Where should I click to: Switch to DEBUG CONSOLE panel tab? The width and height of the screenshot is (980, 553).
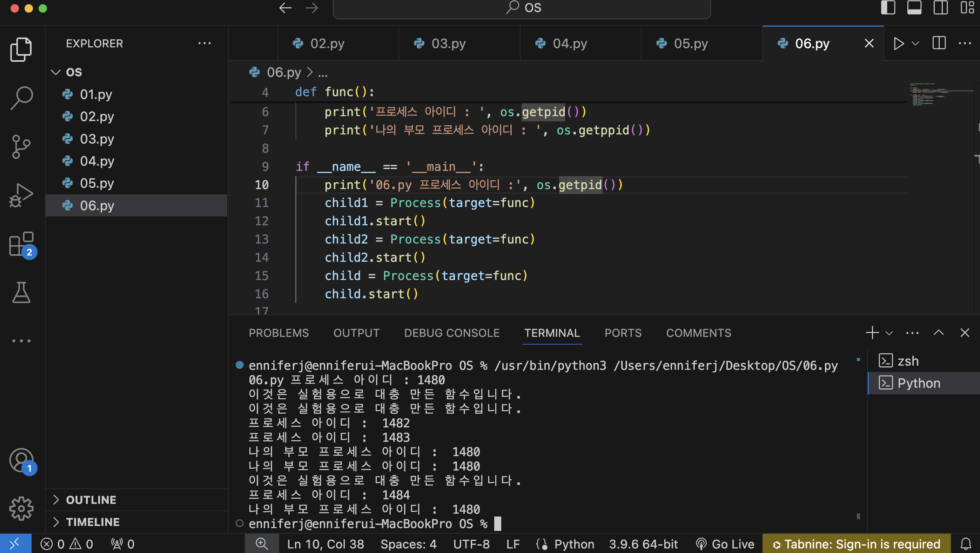coord(451,333)
